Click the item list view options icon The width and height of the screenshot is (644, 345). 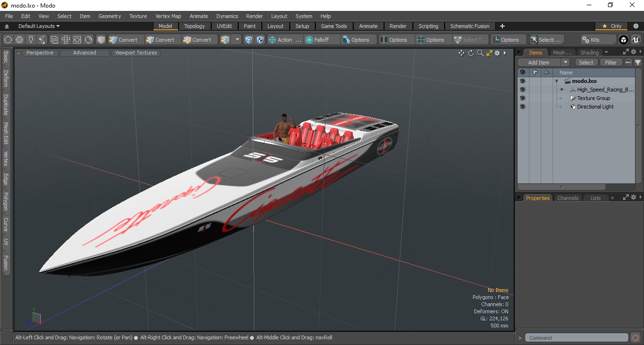628,63
